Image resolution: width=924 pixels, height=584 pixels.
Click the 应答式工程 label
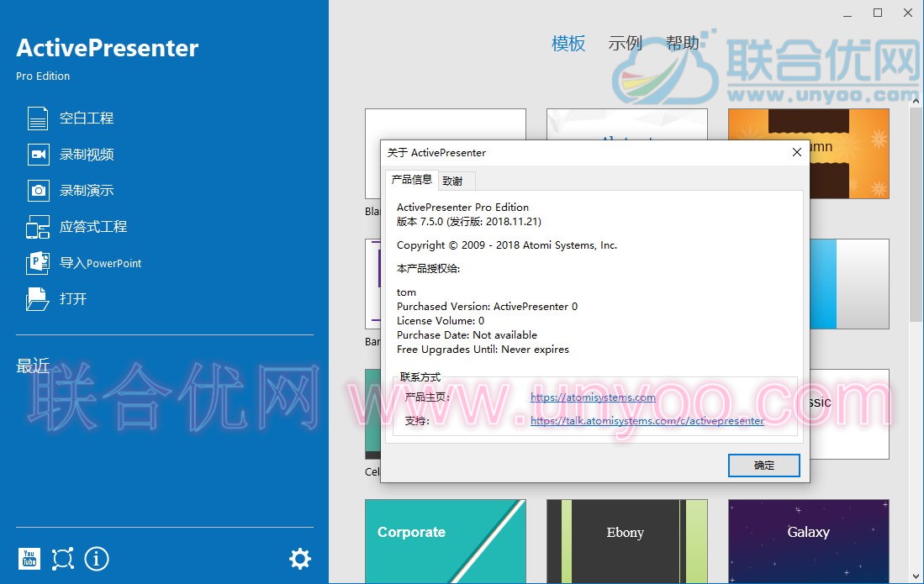93,227
